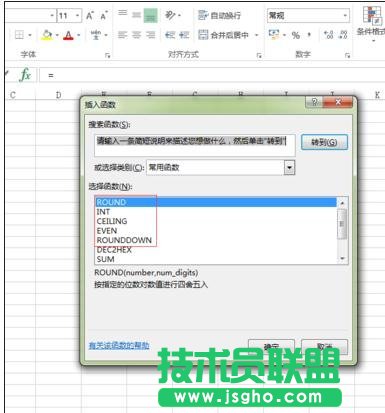
Task: Select column D header
Action: click(58, 95)
